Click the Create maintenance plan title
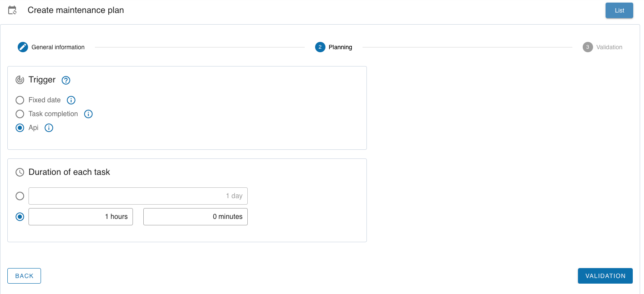The height and width of the screenshot is (294, 644). (x=76, y=10)
